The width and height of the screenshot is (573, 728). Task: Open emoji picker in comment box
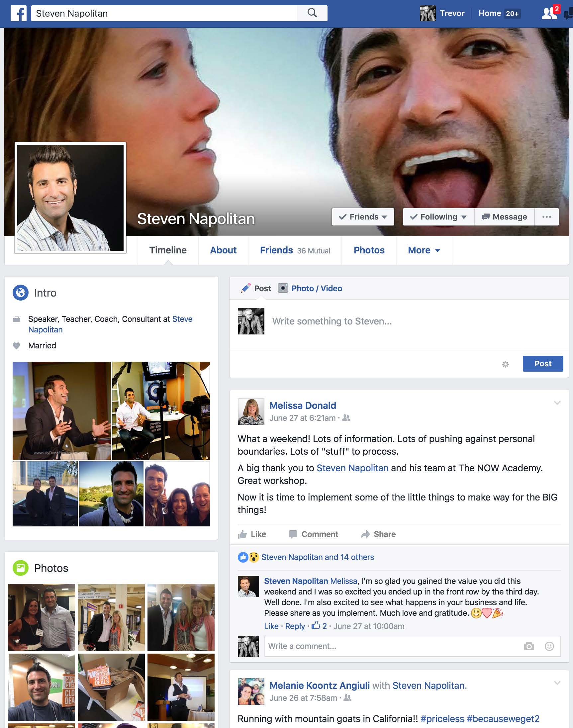549,646
